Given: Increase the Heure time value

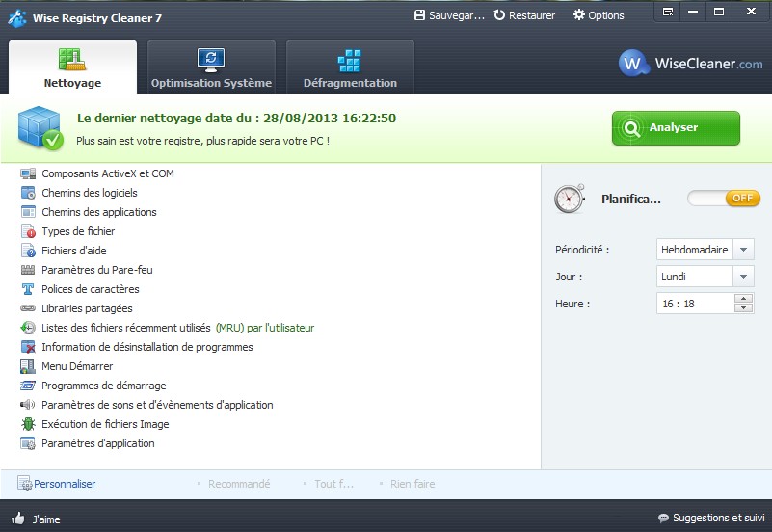Looking at the screenshot, I should coord(743,298).
